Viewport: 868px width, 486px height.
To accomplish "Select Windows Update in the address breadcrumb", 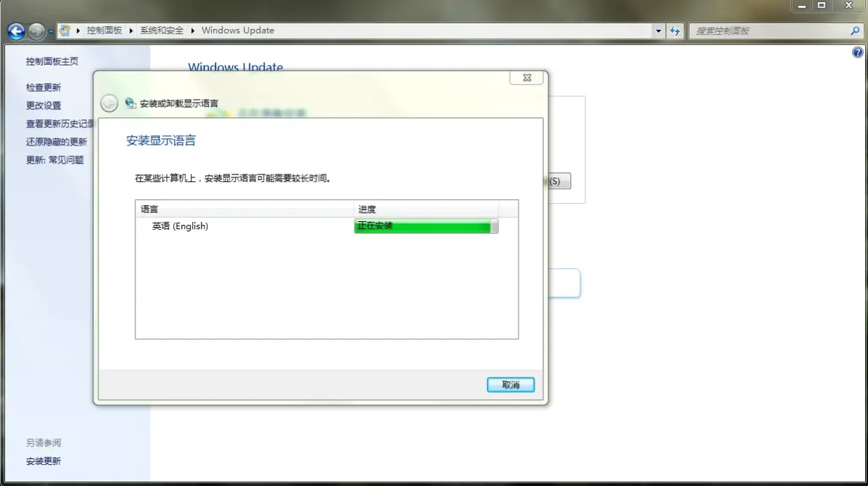I will click(237, 31).
